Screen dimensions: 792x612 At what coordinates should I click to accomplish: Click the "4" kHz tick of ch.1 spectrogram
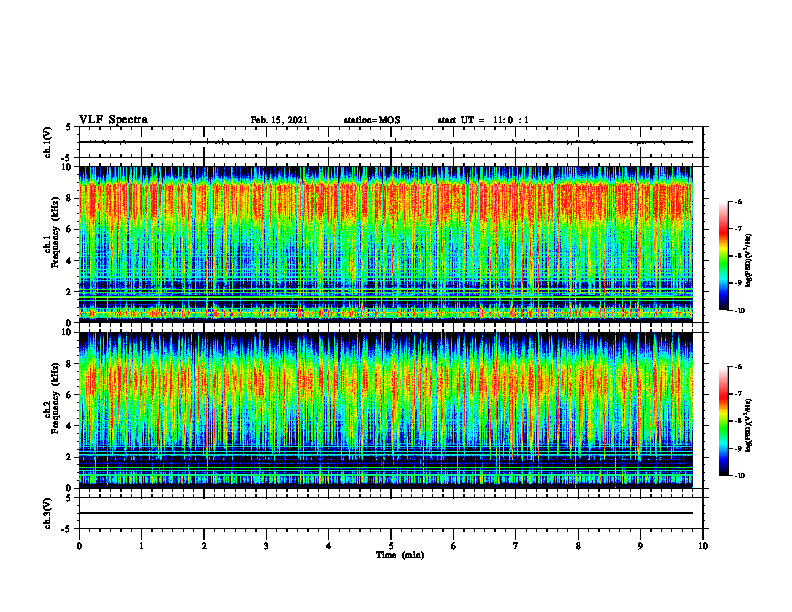point(69,261)
